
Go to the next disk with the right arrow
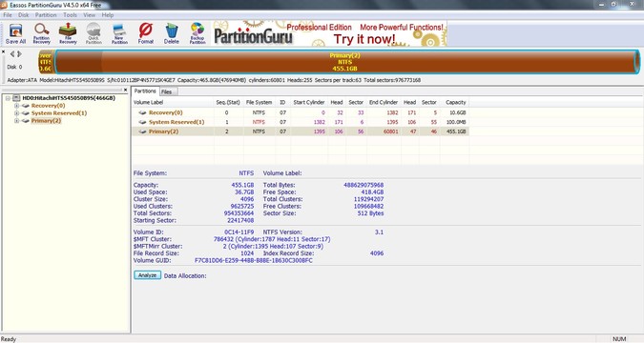[19, 54]
